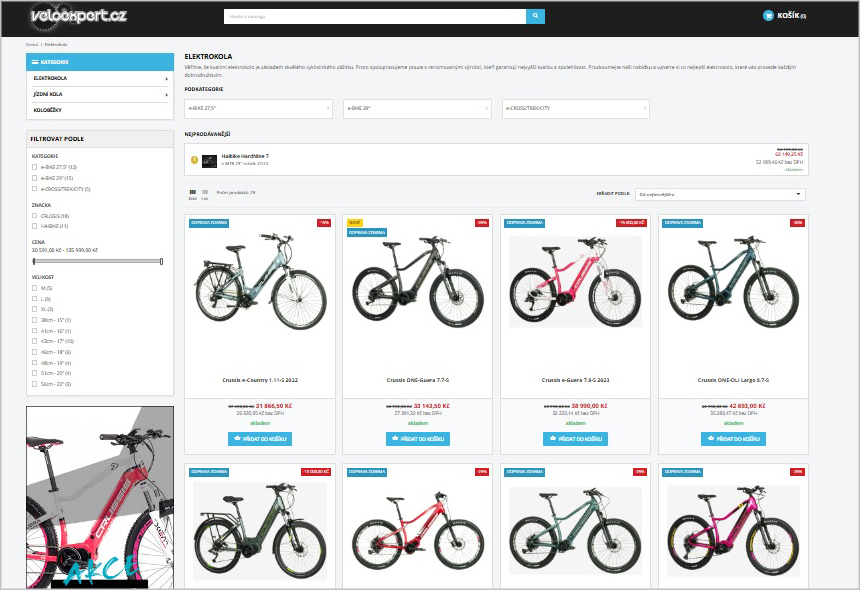Open the pink Crussis e-Guera bike image

coord(575,282)
